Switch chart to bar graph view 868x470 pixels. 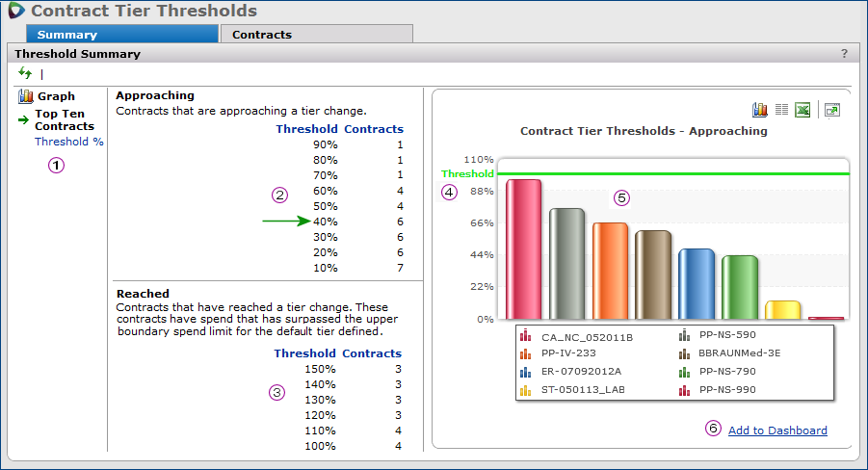(x=760, y=111)
